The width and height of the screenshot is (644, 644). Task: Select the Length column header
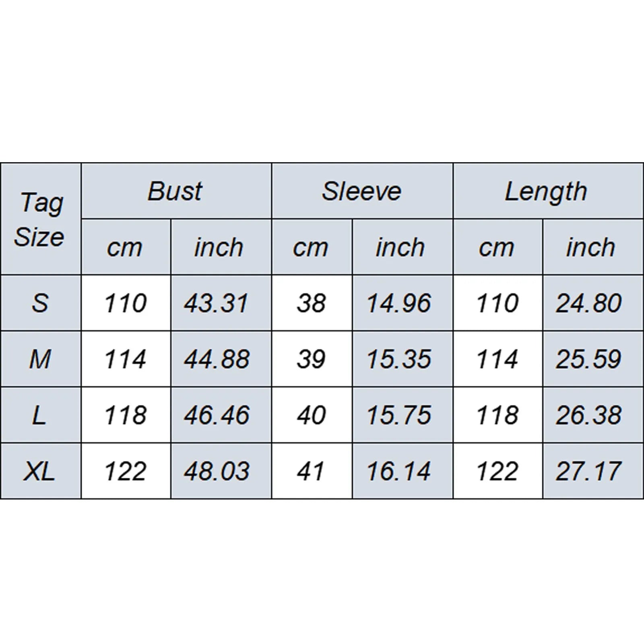[x=548, y=191]
